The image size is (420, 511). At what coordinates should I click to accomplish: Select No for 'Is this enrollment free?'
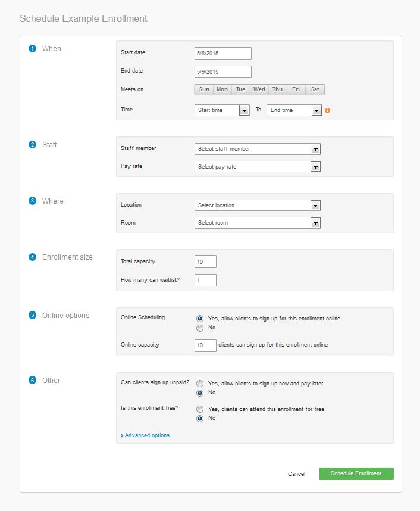[199, 418]
